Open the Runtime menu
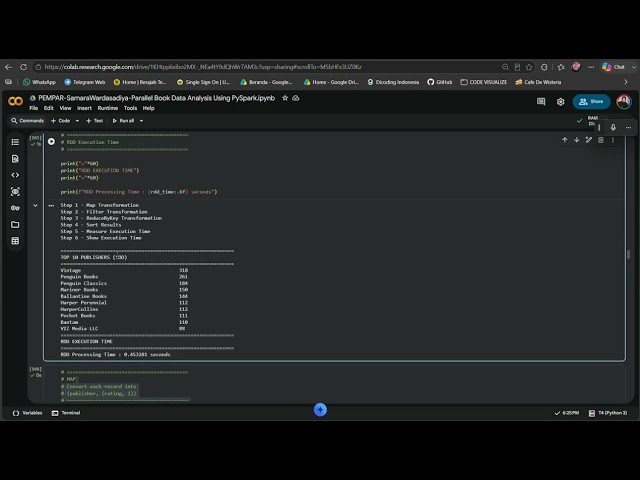The height and width of the screenshot is (480, 640). [x=108, y=108]
